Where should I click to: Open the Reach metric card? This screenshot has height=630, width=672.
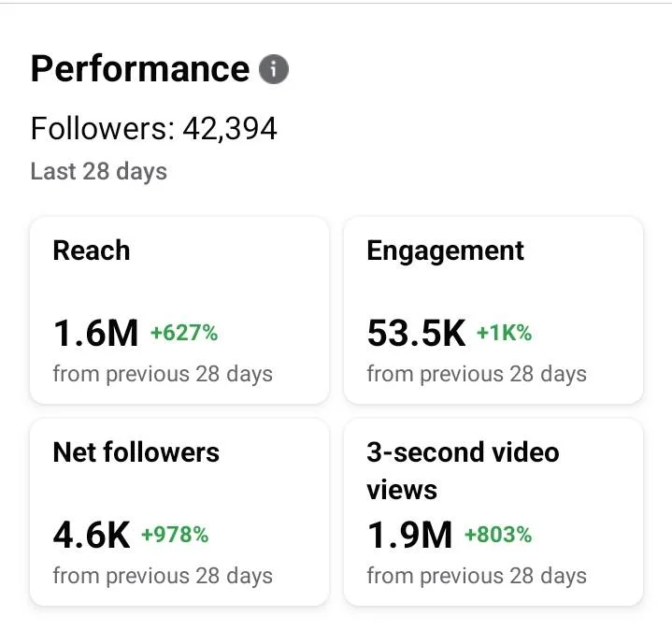[179, 310]
